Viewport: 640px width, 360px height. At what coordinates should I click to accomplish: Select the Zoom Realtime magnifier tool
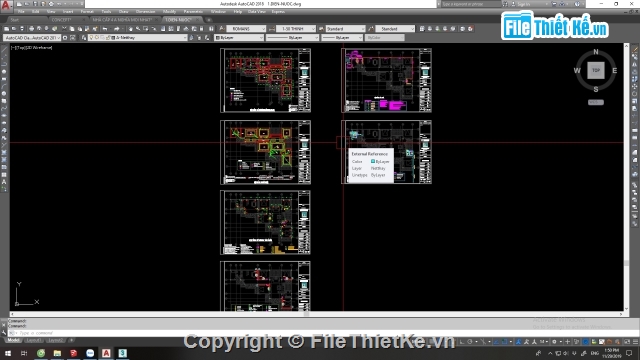pyautogui.click(x=138, y=29)
